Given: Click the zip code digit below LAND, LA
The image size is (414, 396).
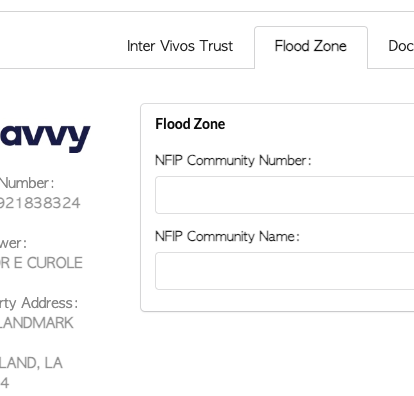Looking at the screenshot, I should pos(4,383).
